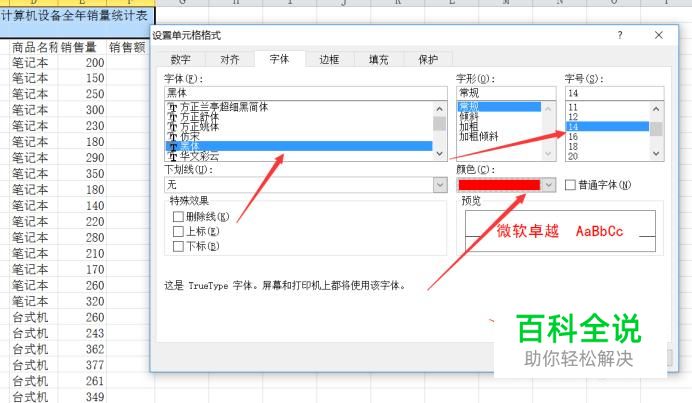Toggle the 上标 superscript checkbox
The image size is (692, 403).
pyautogui.click(x=178, y=231)
